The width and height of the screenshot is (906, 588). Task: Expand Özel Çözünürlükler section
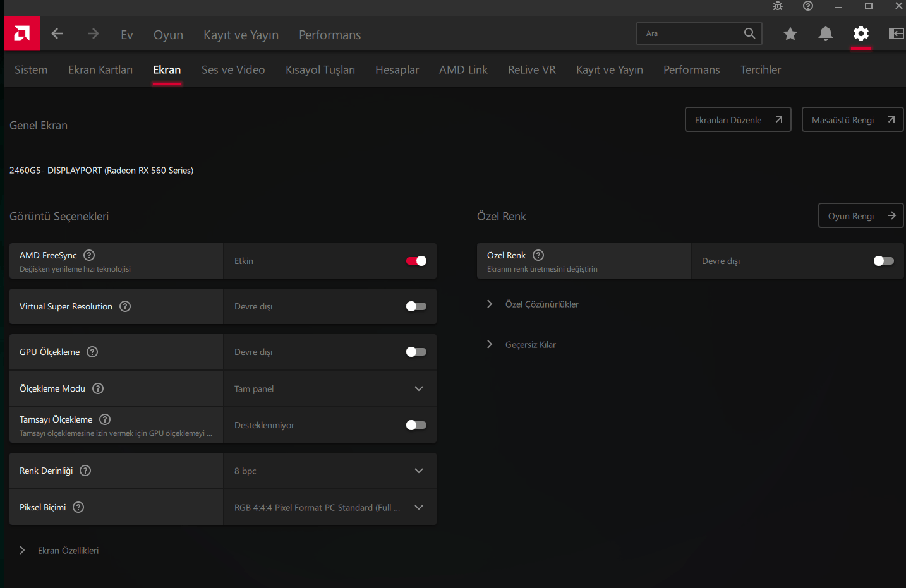coord(534,304)
